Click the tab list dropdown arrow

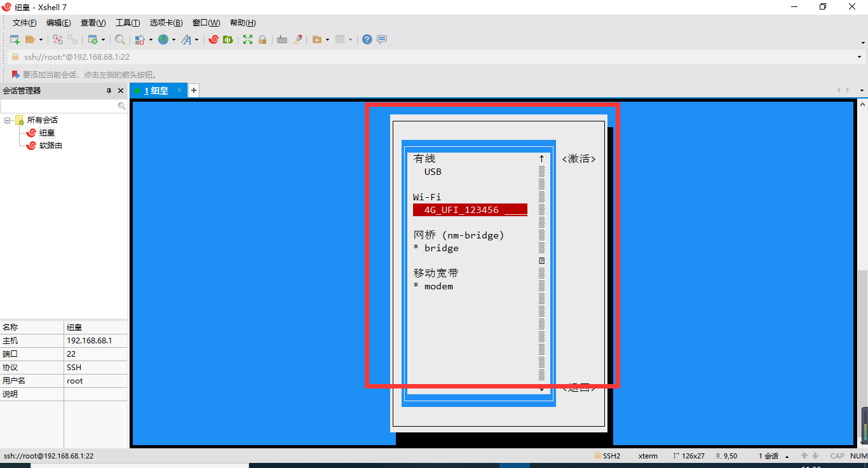pyautogui.click(x=862, y=90)
